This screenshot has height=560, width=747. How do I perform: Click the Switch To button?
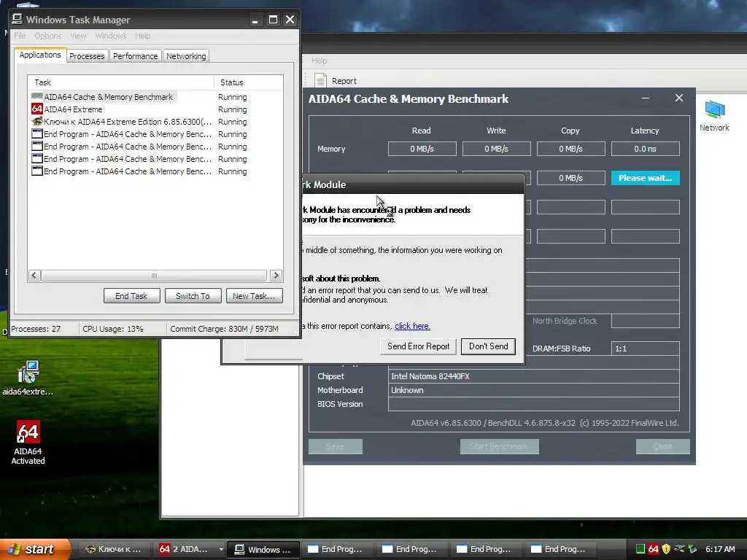(x=193, y=296)
